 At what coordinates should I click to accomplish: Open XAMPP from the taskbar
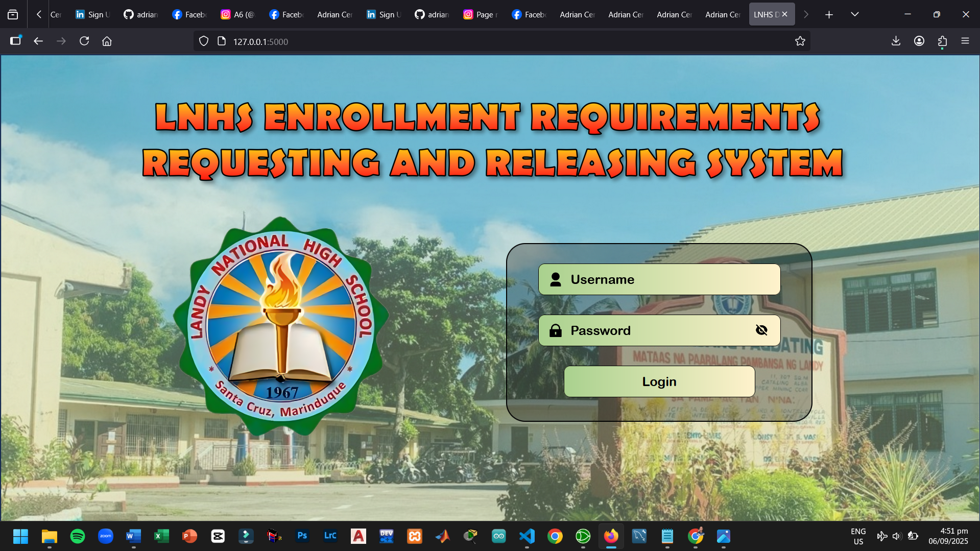tap(415, 536)
